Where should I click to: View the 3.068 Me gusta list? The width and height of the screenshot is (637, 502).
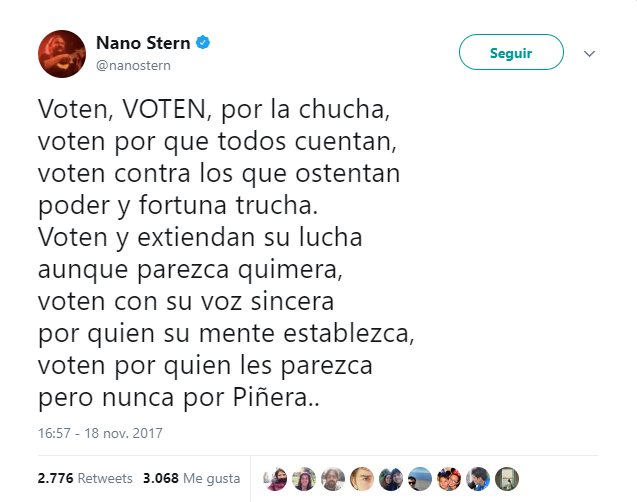191,478
